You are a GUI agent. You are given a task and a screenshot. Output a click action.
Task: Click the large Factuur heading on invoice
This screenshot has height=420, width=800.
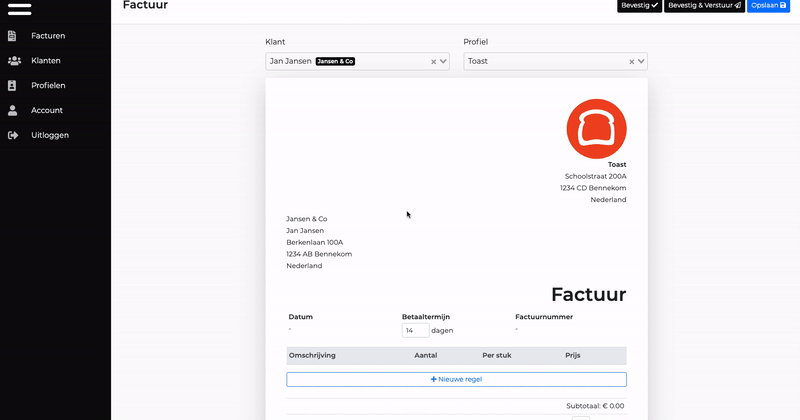[588, 294]
